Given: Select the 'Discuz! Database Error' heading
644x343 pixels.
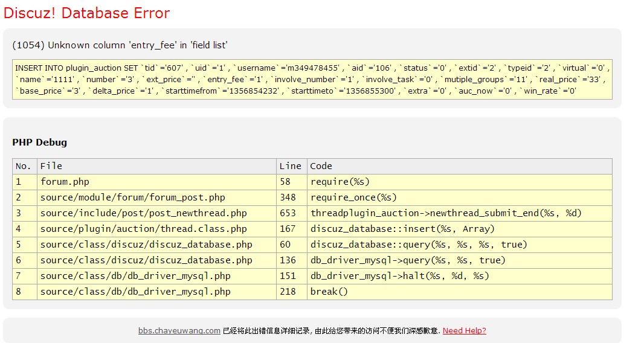Looking at the screenshot, I should click(x=86, y=13).
